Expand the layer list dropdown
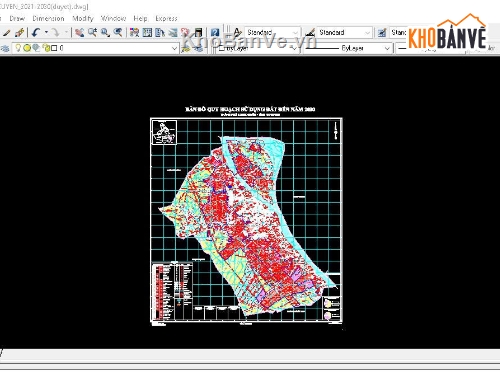 tap(174, 48)
